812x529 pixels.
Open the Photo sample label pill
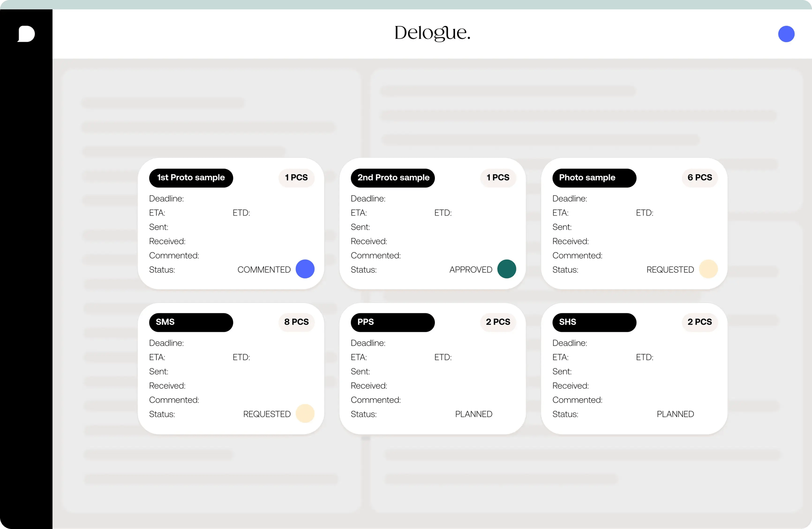pos(594,178)
